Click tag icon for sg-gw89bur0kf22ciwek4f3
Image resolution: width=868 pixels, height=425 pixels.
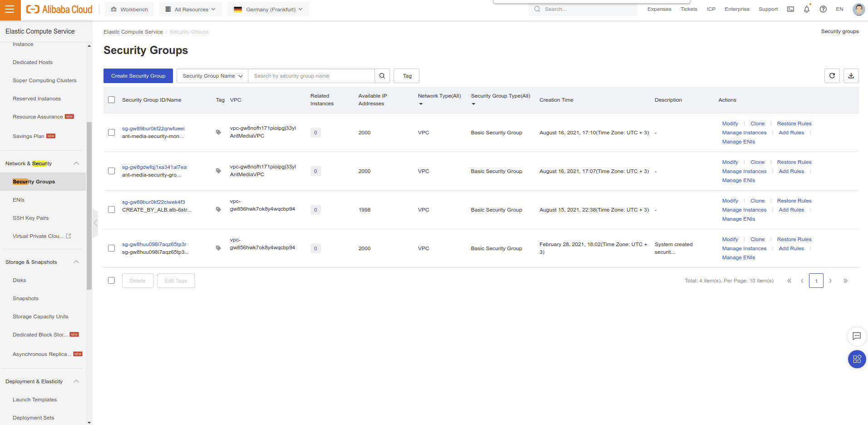click(218, 210)
